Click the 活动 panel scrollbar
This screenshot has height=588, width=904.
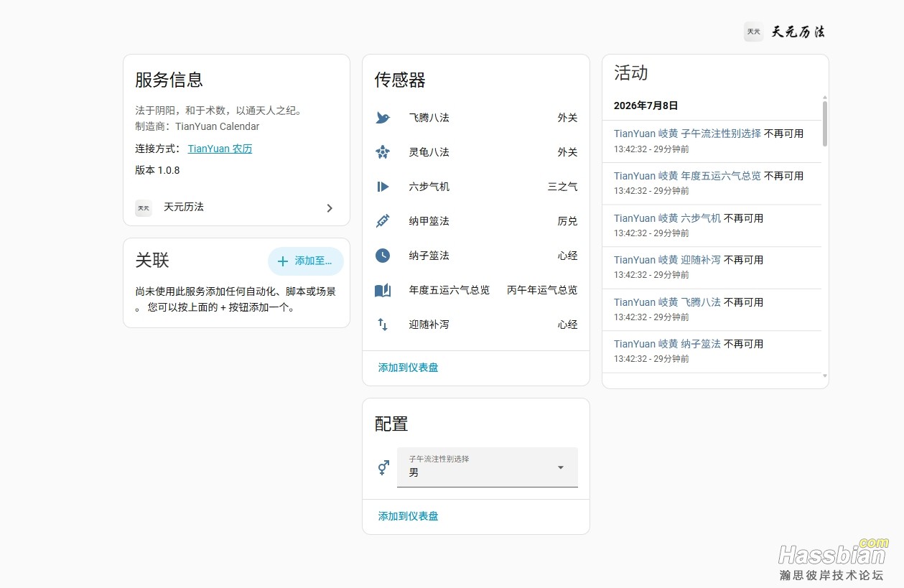tap(825, 123)
